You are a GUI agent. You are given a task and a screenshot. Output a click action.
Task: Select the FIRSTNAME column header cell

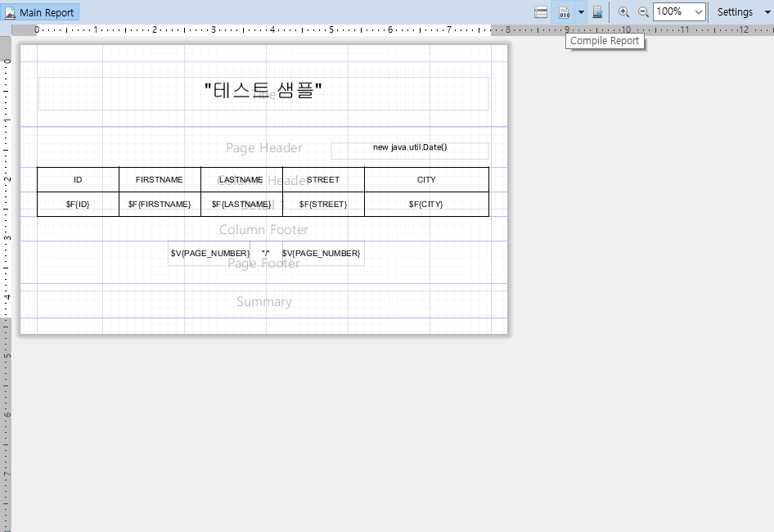tap(160, 180)
